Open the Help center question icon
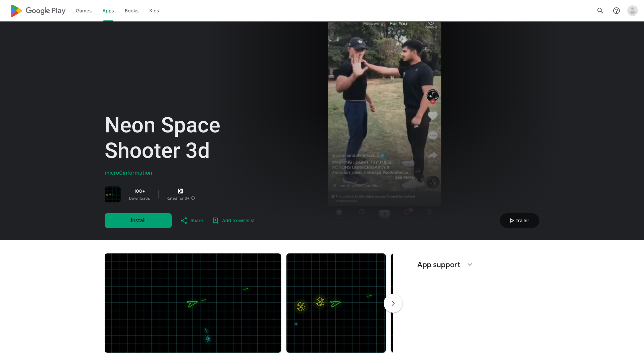 616,11
